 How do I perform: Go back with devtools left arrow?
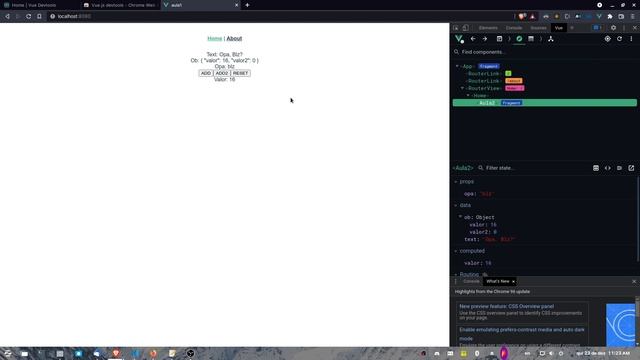(473, 39)
